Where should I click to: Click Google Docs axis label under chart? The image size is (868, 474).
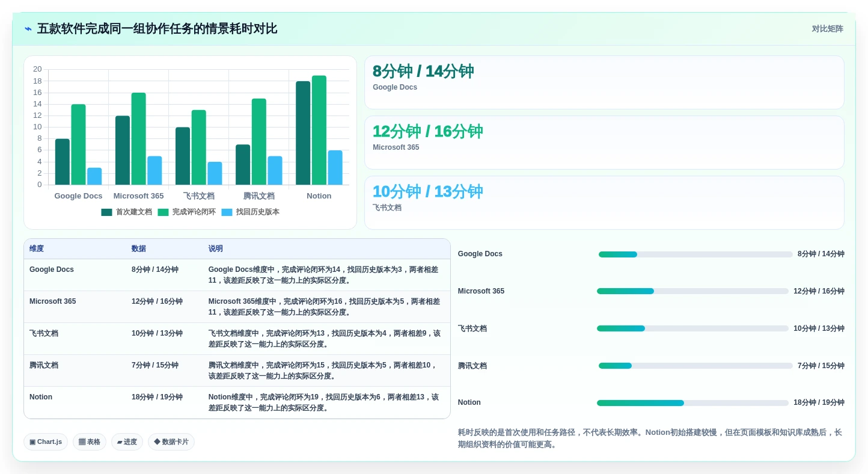[x=78, y=196]
